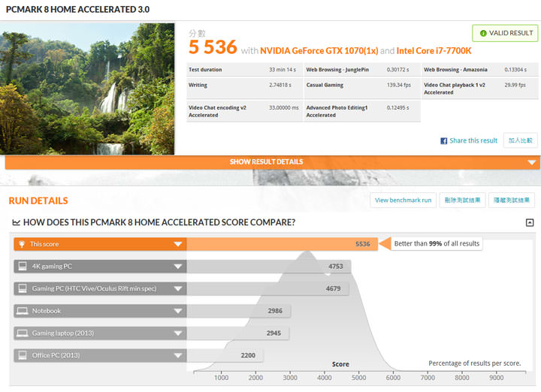Click the Facebook icon beside Share this result
Image resolution: width=541 pixels, height=392 pixels.
(x=443, y=140)
